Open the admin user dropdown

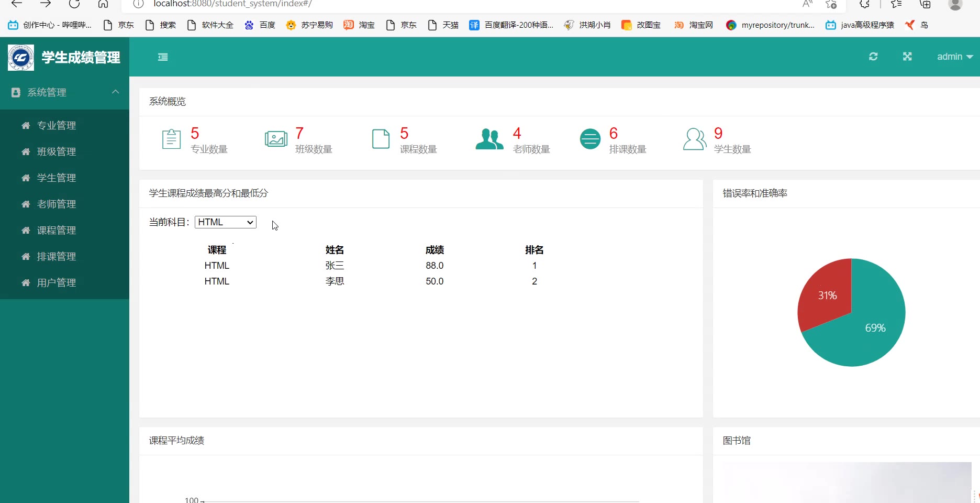click(955, 57)
